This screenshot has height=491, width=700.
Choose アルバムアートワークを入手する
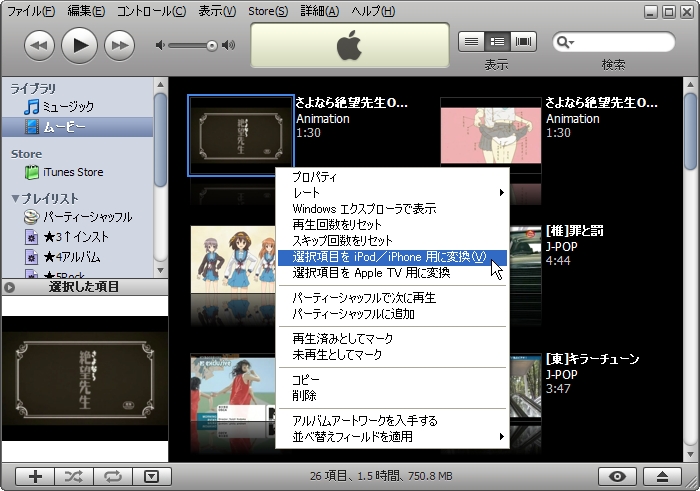tap(392, 420)
